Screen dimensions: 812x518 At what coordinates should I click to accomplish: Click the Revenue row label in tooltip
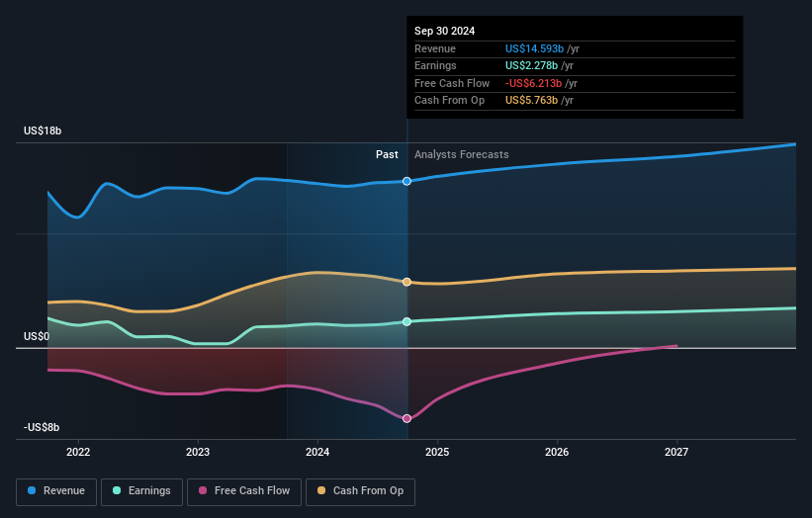(x=435, y=48)
